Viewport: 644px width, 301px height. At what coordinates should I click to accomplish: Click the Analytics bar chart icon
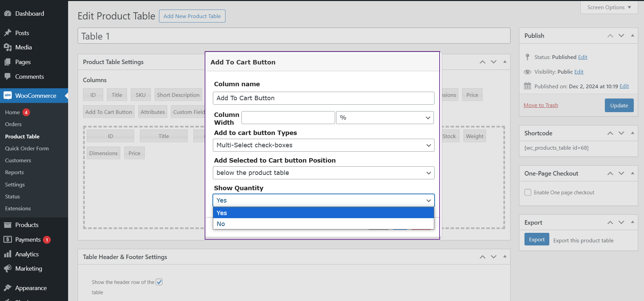pyautogui.click(x=7, y=254)
